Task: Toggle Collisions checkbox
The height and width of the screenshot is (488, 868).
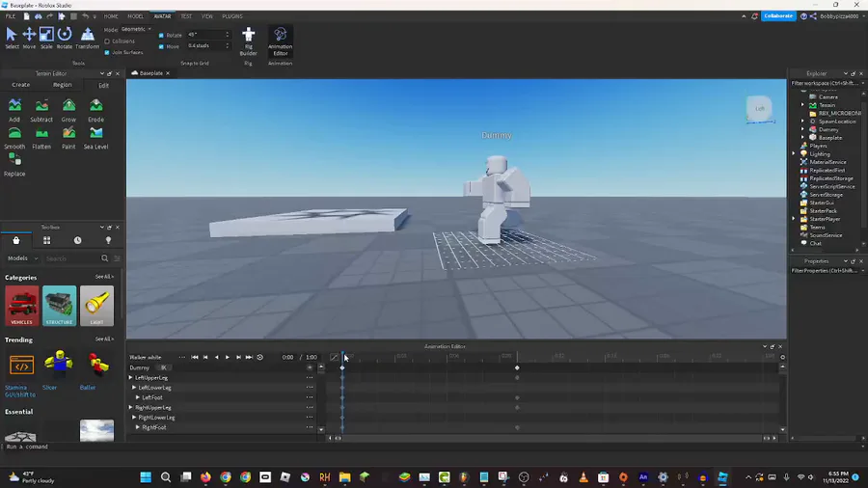Action: point(107,41)
